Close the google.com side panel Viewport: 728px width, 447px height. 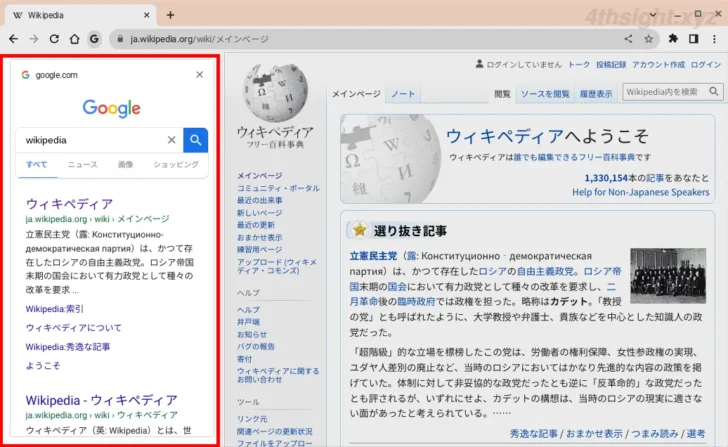(200, 74)
